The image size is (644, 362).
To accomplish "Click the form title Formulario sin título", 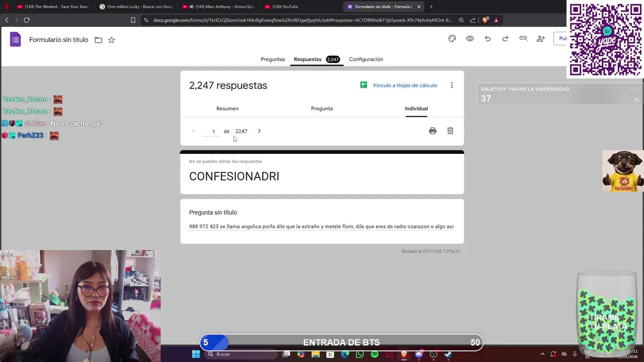I will tap(58, 40).
